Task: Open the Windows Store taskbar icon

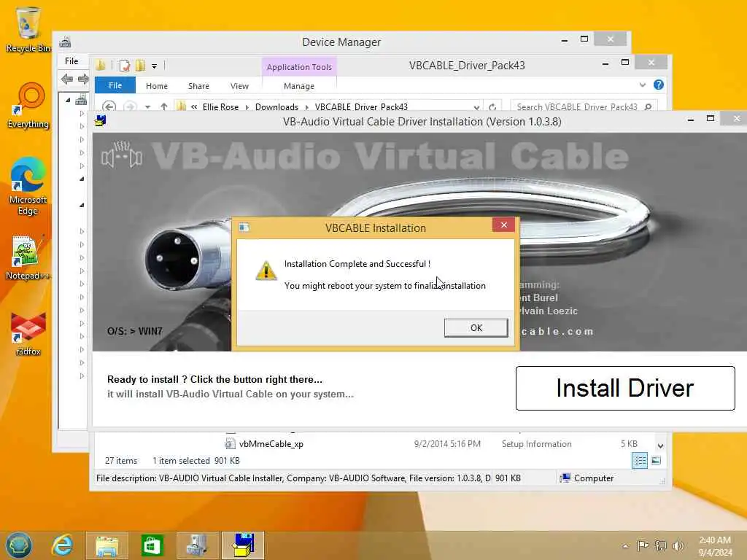Action: pyautogui.click(x=152, y=545)
